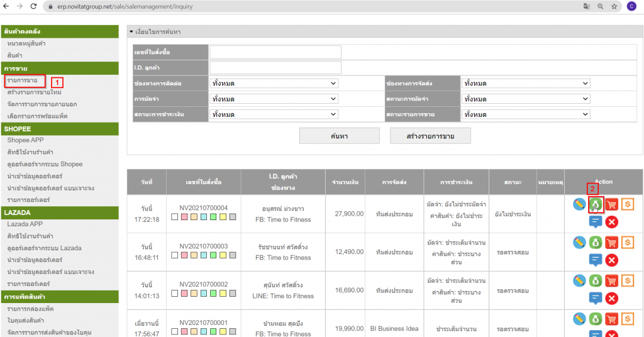The image size is (644, 337).
Task: Click the browser bookmark star icon
Action: point(614,6)
